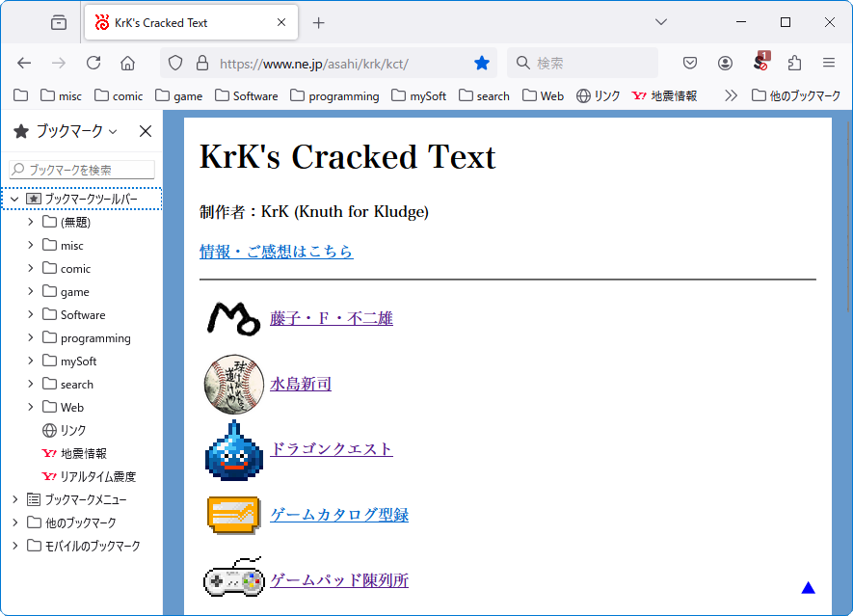Show site security padlock info

[202, 63]
